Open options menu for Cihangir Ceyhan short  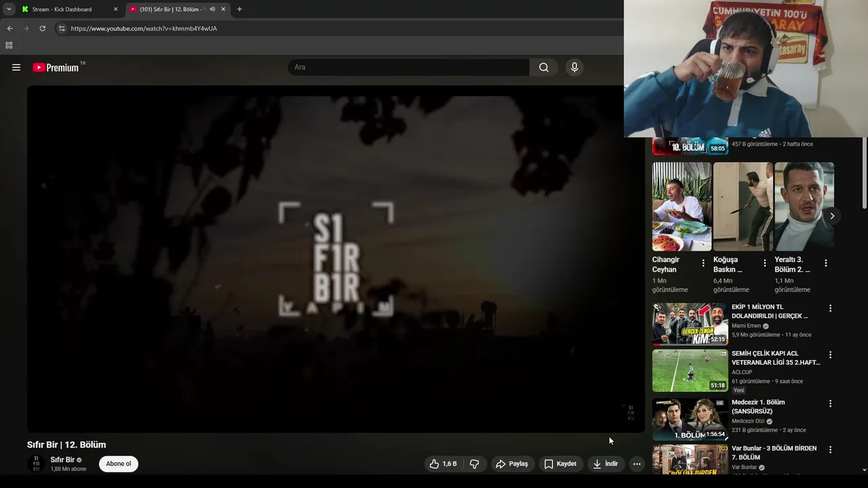703,263
